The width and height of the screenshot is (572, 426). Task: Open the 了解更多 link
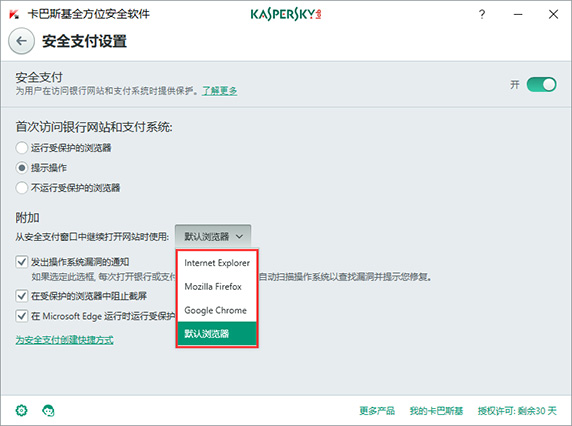pyautogui.click(x=220, y=91)
